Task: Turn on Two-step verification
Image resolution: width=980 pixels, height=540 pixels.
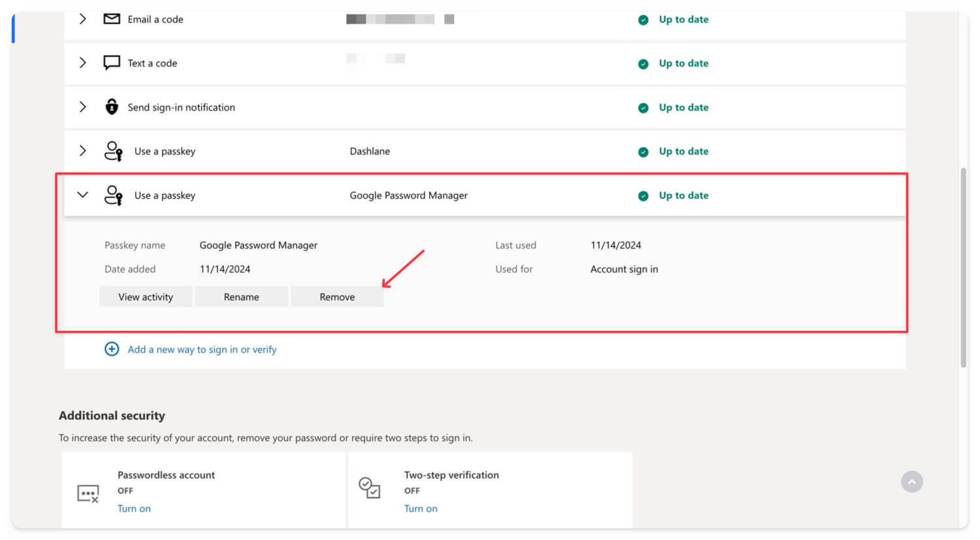Action: pyautogui.click(x=421, y=509)
